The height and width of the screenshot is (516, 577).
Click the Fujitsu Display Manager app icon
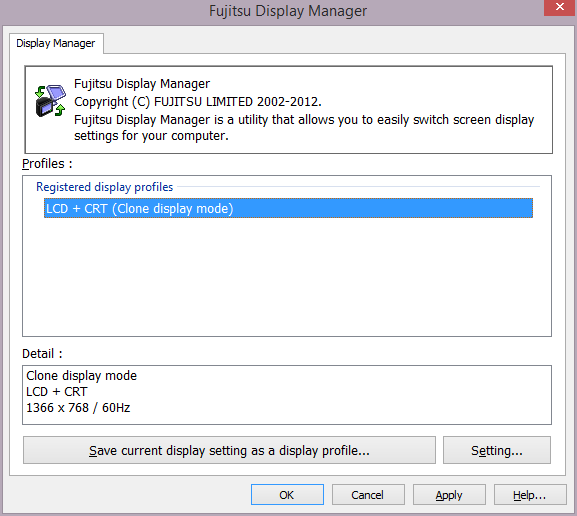(x=50, y=100)
